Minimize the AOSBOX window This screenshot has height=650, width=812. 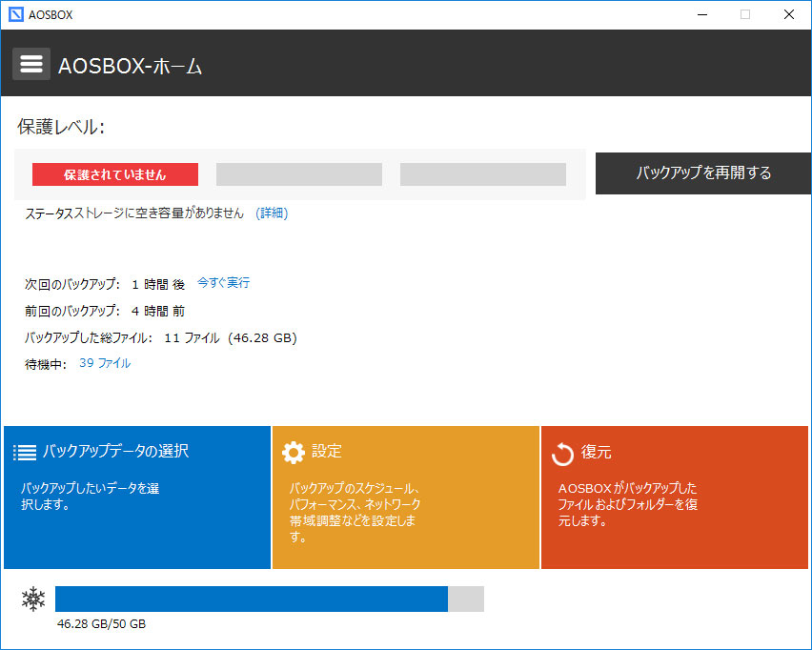[x=702, y=14]
